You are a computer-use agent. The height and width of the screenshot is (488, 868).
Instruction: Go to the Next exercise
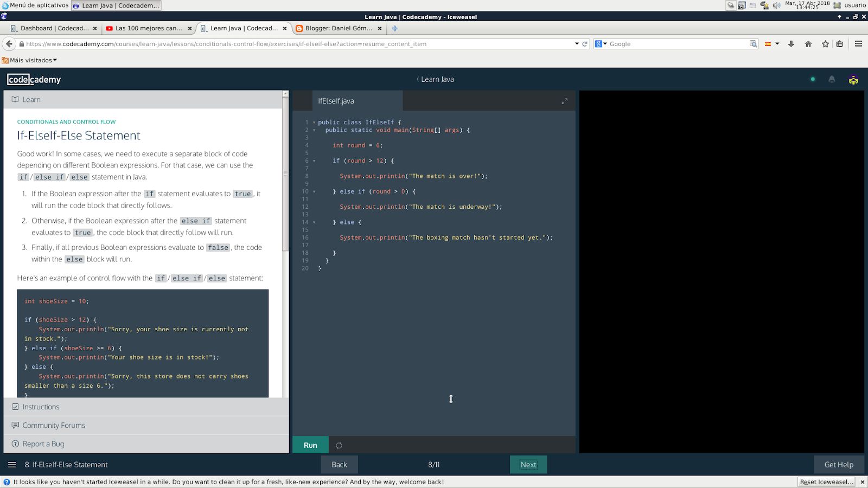click(527, 464)
